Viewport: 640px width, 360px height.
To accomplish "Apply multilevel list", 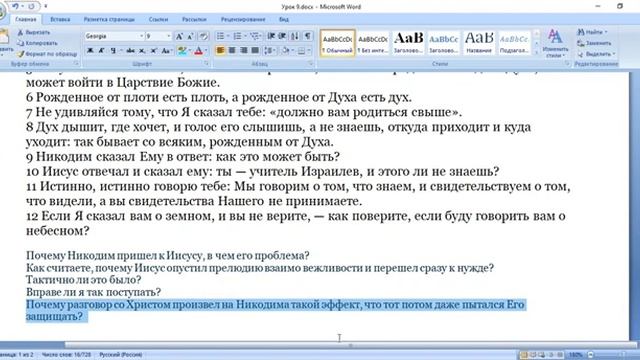I will (x=254, y=36).
